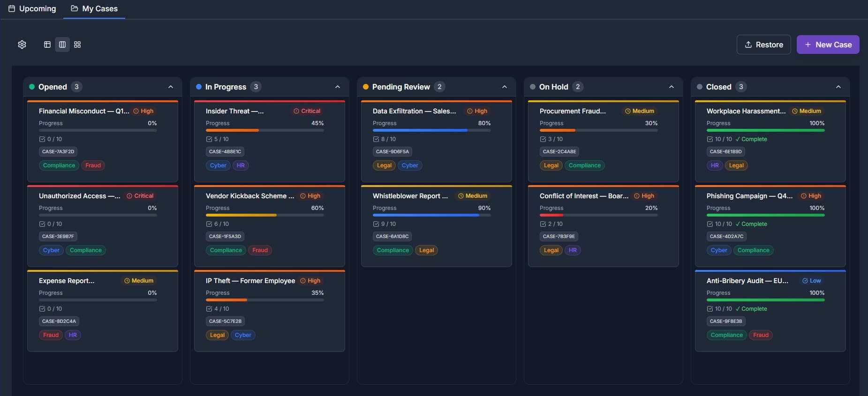Click the Insider Threat progress bar

[265, 130]
